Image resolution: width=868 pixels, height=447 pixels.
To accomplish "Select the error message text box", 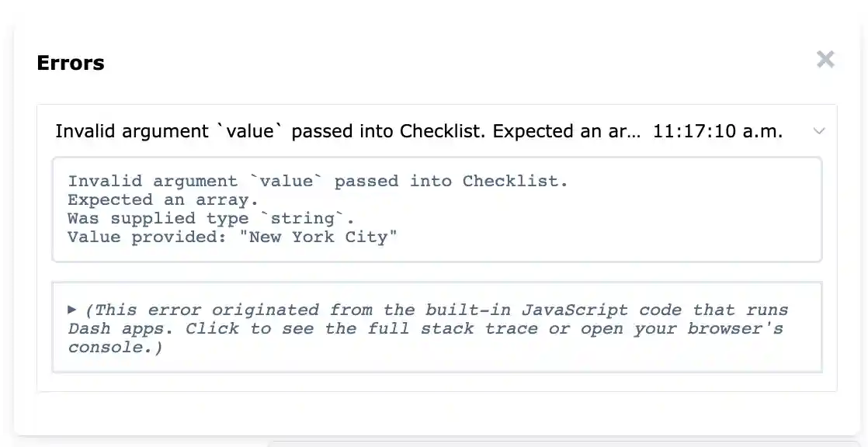I will tap(436, 209).
